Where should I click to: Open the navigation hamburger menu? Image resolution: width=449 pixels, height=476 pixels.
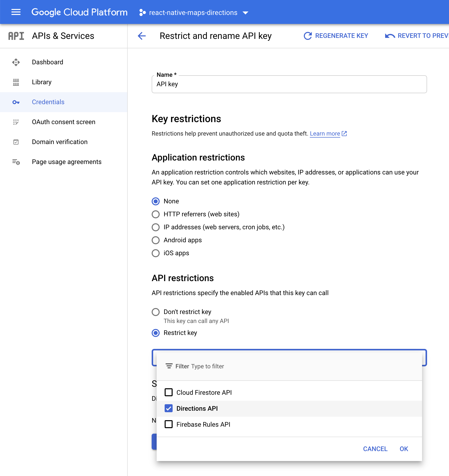pos(16,12)
